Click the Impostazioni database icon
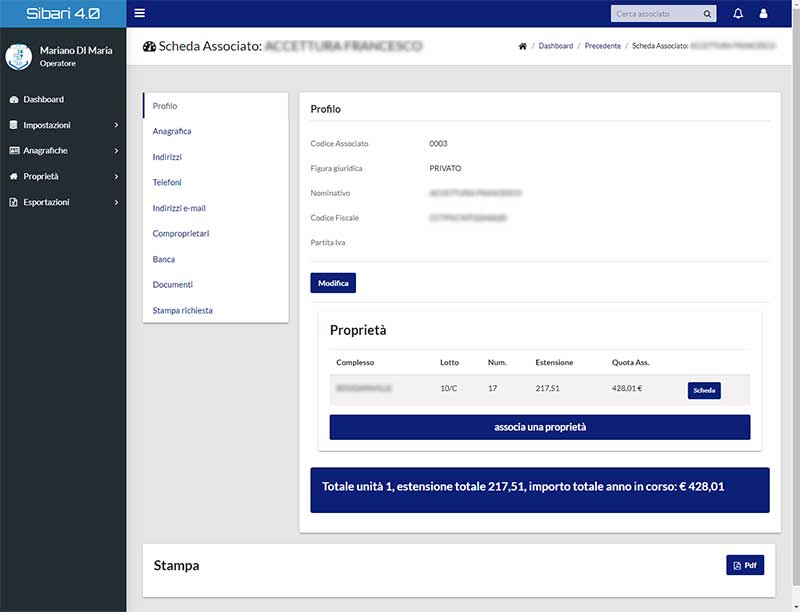800x612 pixels. pyautogui.click(x=14, y=125)
